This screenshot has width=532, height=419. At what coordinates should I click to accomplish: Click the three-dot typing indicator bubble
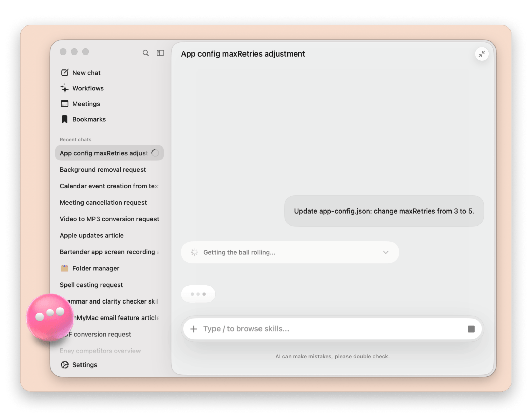pos(198,294)
